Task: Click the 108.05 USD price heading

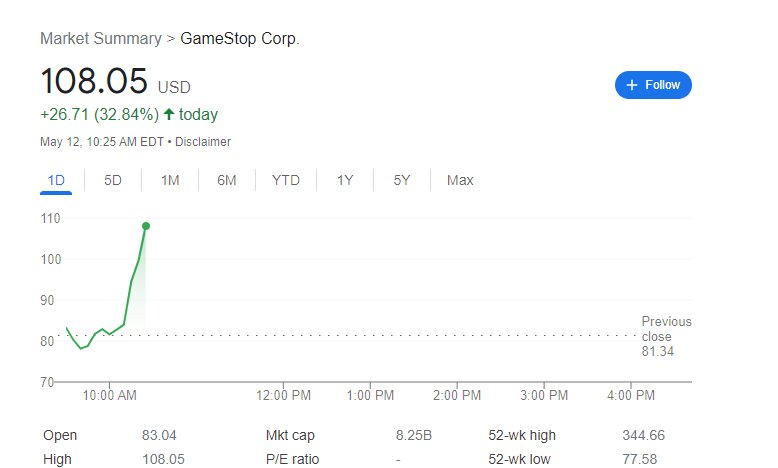Action: pyautogui.click(x=115, y=81)
